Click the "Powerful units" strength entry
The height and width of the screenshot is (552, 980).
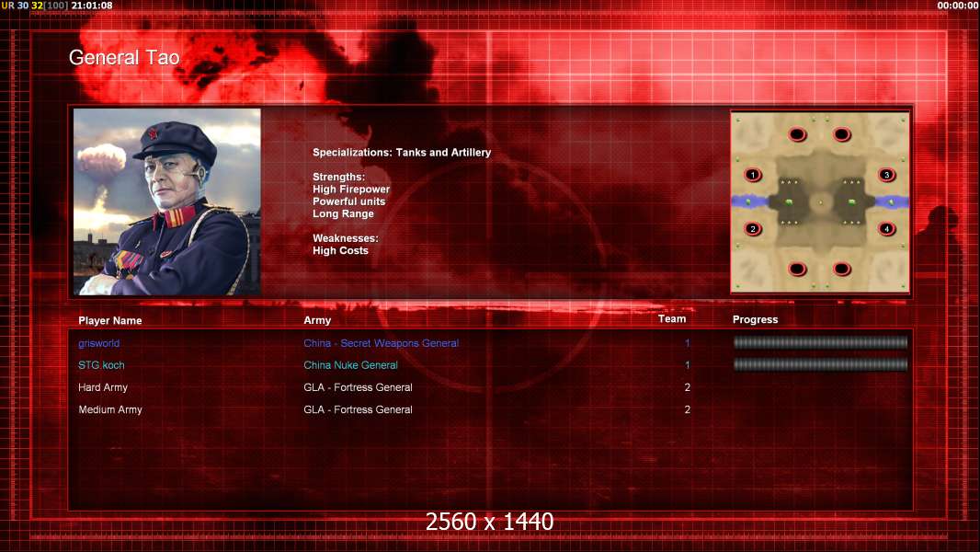pyautogui.click(x=348, y=201)
